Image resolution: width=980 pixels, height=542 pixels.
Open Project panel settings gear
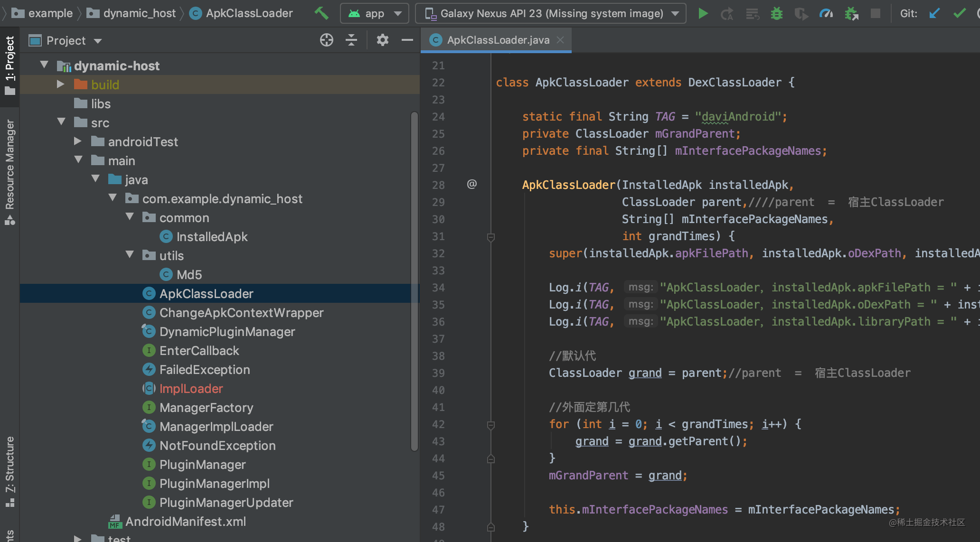click(382, 40)
